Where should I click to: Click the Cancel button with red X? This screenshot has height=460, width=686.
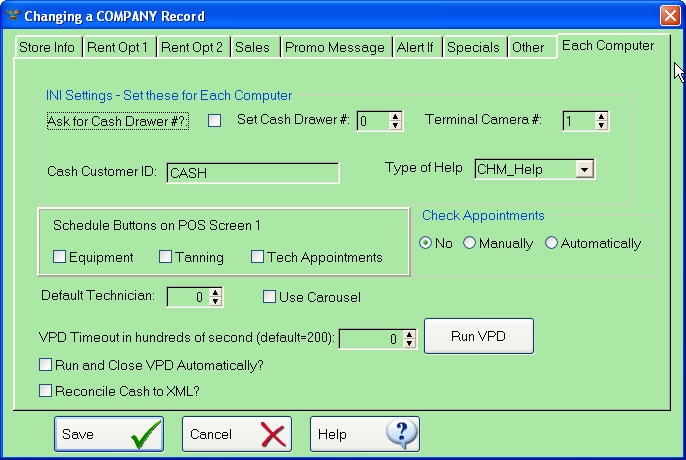236,434
